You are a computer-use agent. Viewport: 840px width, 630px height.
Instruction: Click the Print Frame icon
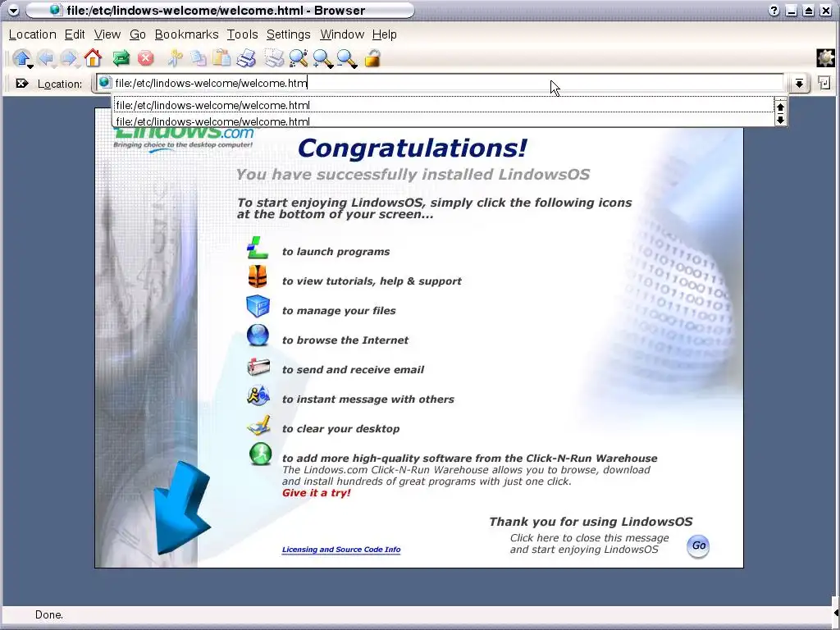coord(274,58)
